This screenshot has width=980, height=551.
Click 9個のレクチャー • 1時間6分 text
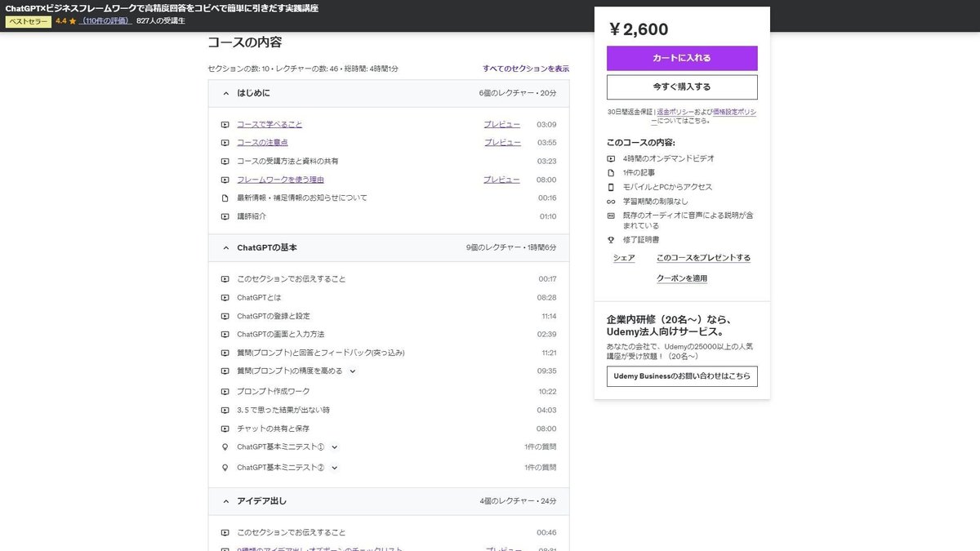pyautogui.click(x=511, y=247)
